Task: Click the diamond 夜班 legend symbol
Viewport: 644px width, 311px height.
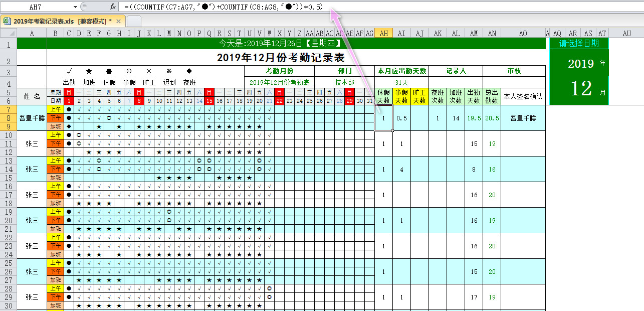Action: 189,71
